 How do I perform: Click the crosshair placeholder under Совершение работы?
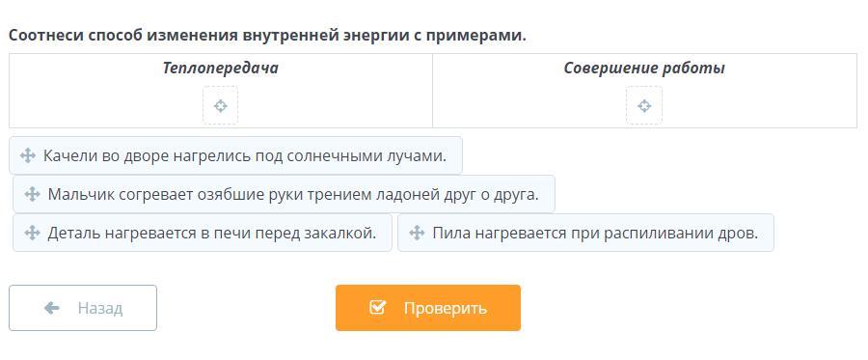644,105
